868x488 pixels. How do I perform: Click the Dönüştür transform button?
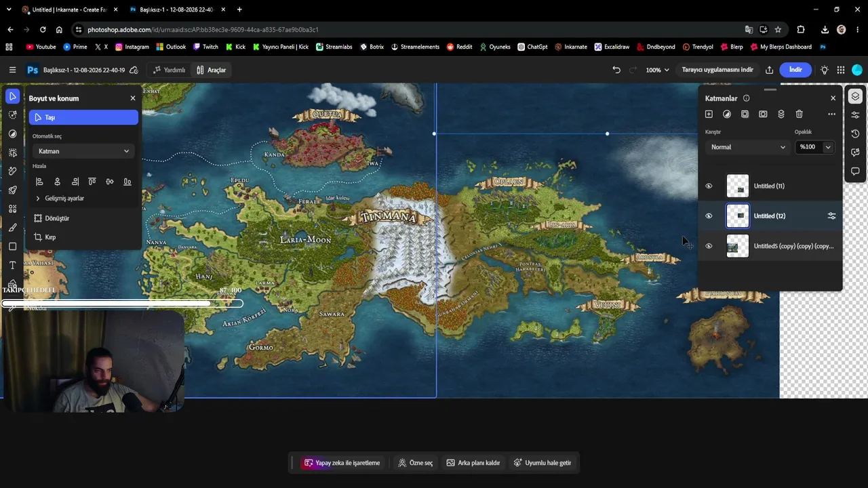pos(52,218)
